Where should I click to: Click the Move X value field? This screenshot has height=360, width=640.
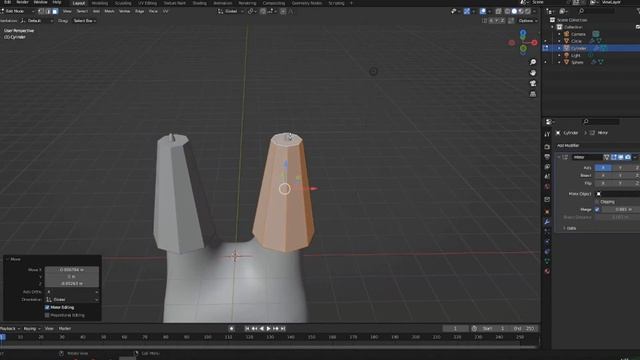[72, 270]
